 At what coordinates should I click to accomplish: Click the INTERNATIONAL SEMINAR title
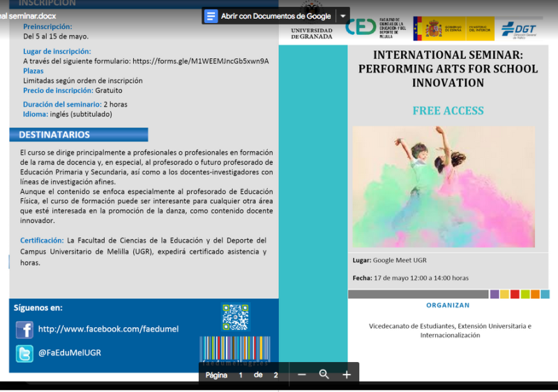click(448, 68)
